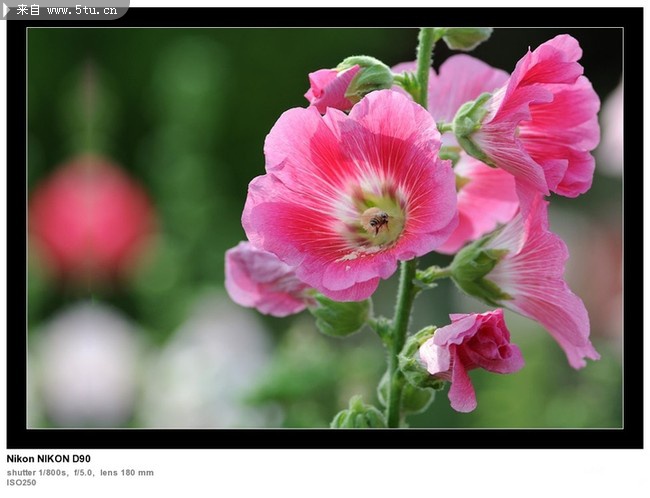
Task: Select the blurred red flower on left
Action: tap(90, 215)
